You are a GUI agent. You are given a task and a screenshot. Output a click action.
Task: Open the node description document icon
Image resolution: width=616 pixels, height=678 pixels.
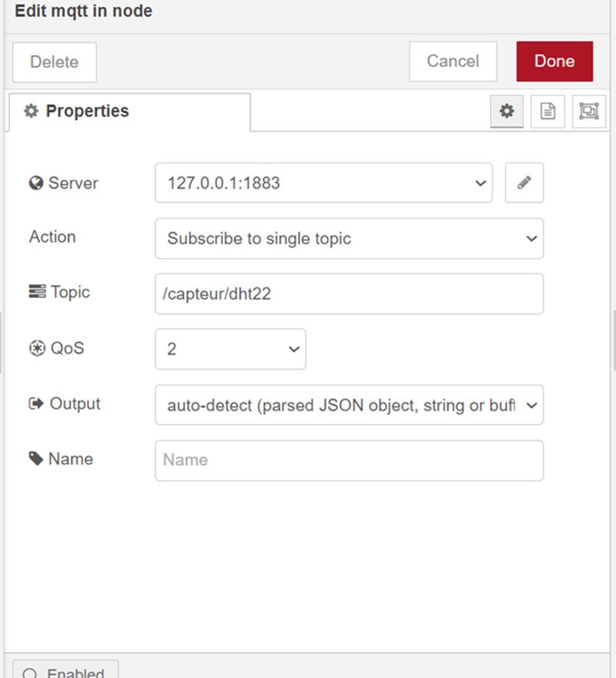pyautogui.click(x=547, y=111)
